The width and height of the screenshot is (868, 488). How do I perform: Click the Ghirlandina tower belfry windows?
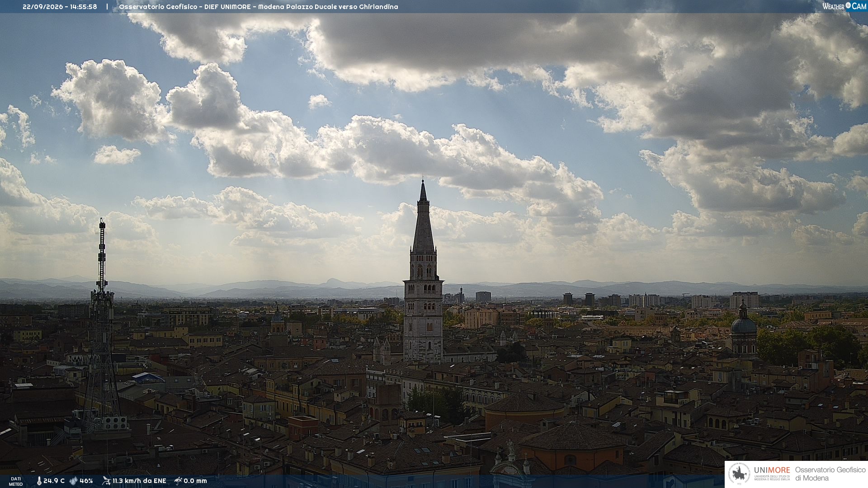click(424, 269)
